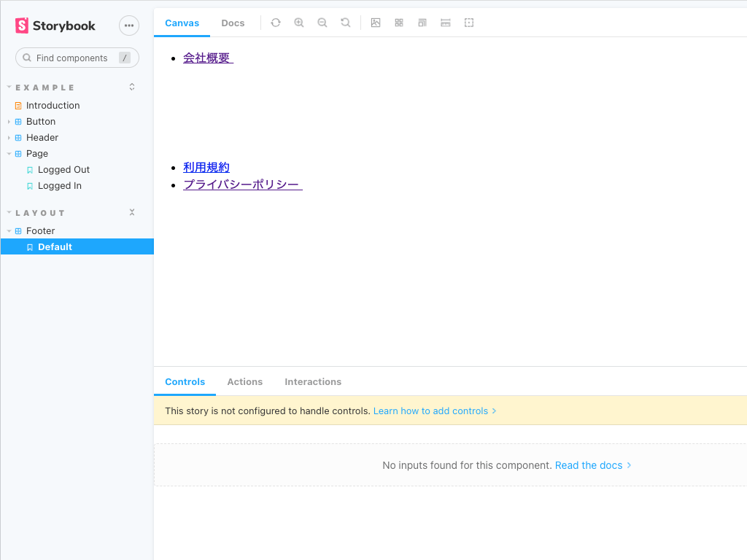Click the slash shortcut key badge
The height and width of the screenshot is (560, 747).
(x=125, y=58)
